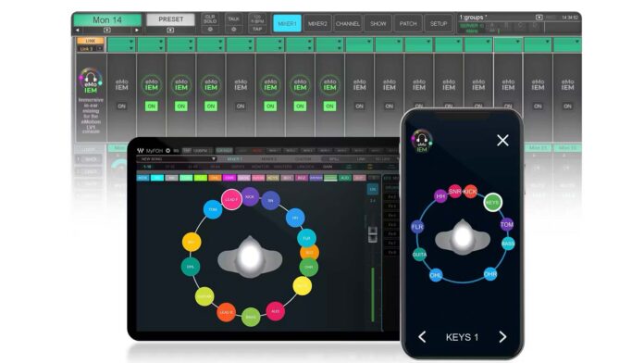Open the SHOW tab
Screen dimensions: 644x363
(378, 23)
